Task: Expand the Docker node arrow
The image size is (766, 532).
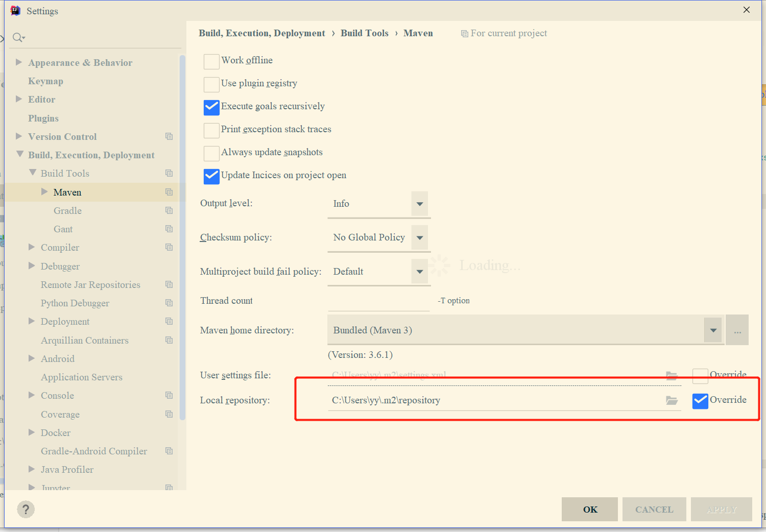Action: coord(32,432)
